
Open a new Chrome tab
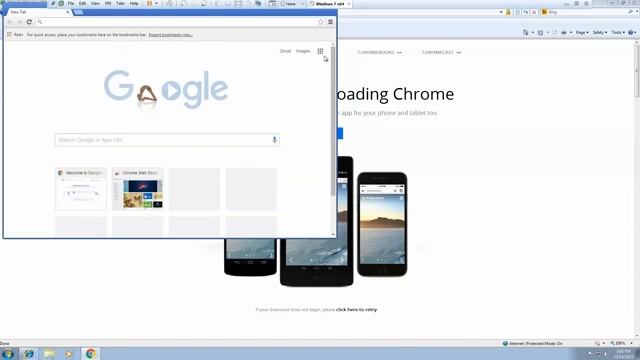pyautogui.click(x=78, y=12)
